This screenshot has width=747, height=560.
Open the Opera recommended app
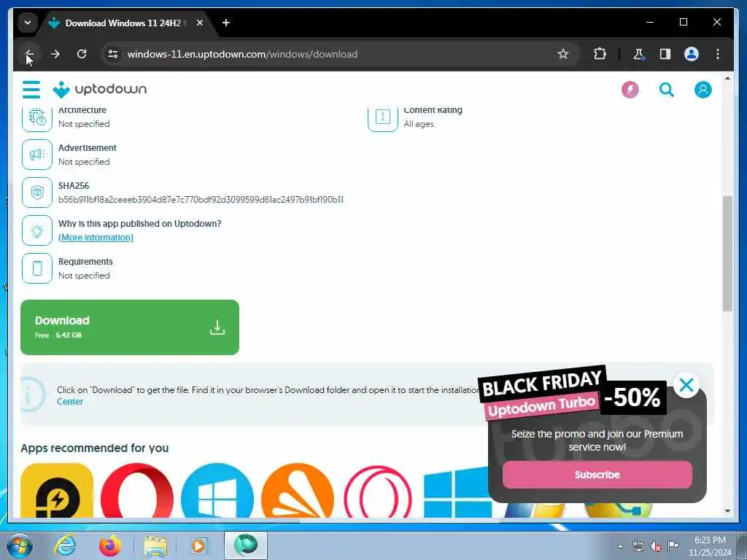(x=137, y=491)
